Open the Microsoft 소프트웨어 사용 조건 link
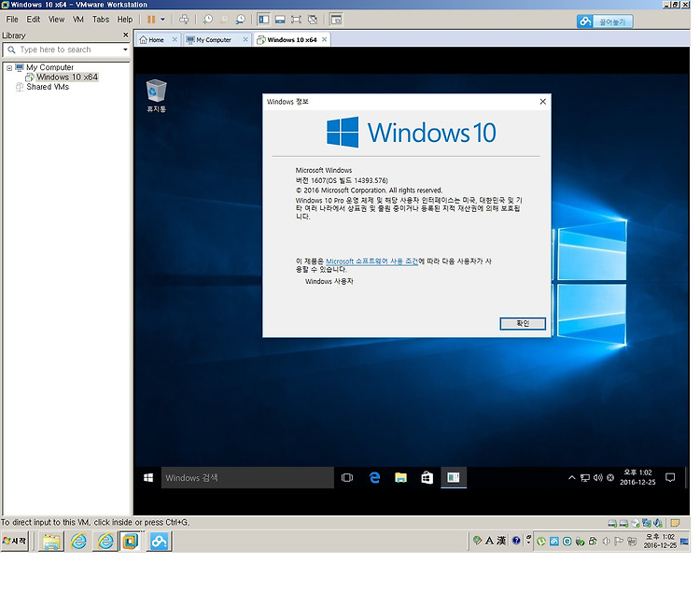Viewport: 700px width, 592px height. (371, 261)
